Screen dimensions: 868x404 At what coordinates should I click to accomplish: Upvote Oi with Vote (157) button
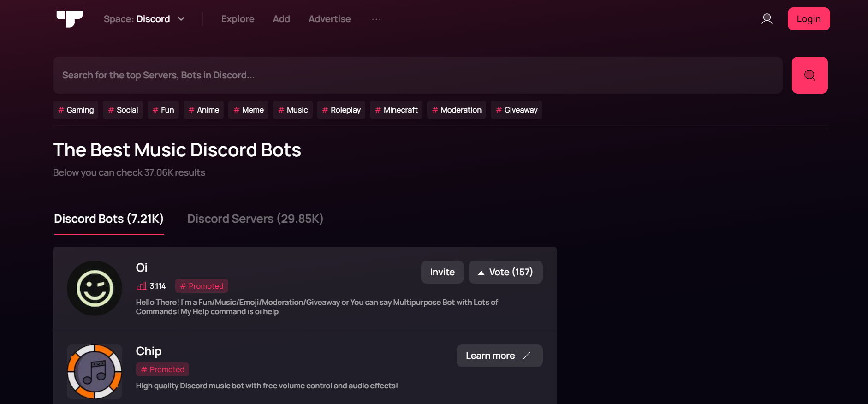pyautogui.click(x=505, y=272)
